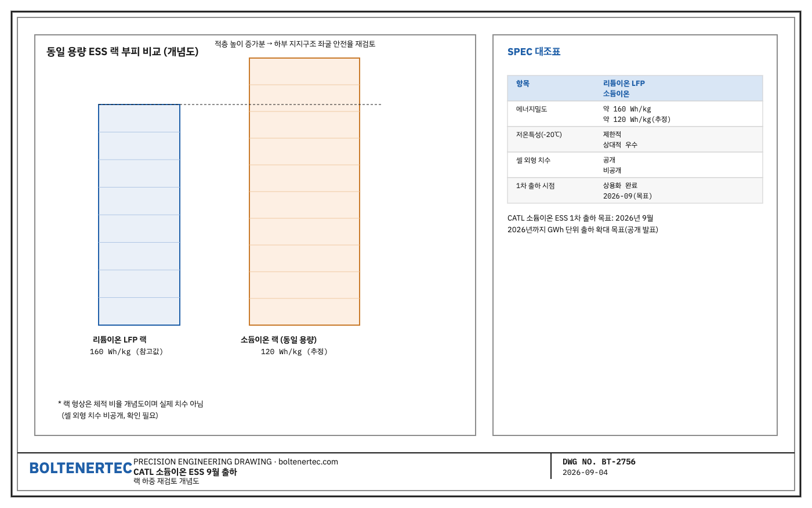Click the title 'CATL 소듐이온 ESS 9월 출하'

[x=185, y=472]
